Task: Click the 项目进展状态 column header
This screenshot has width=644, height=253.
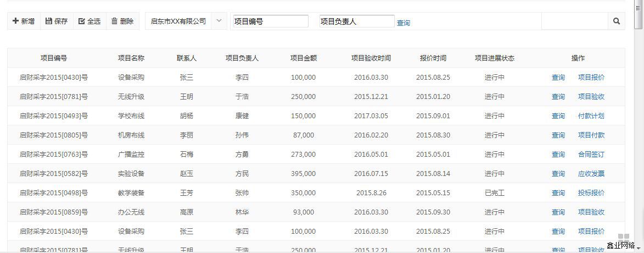Action: tap(495, 58)
